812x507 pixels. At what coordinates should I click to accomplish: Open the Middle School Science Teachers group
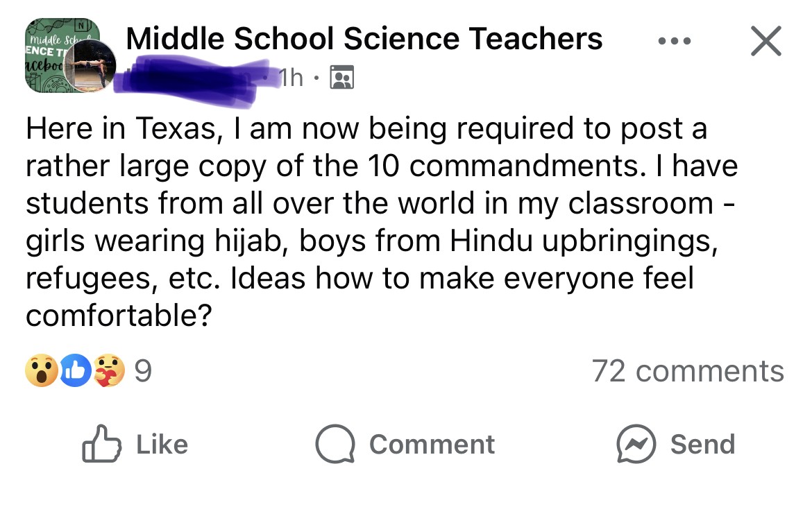[364, 38]
